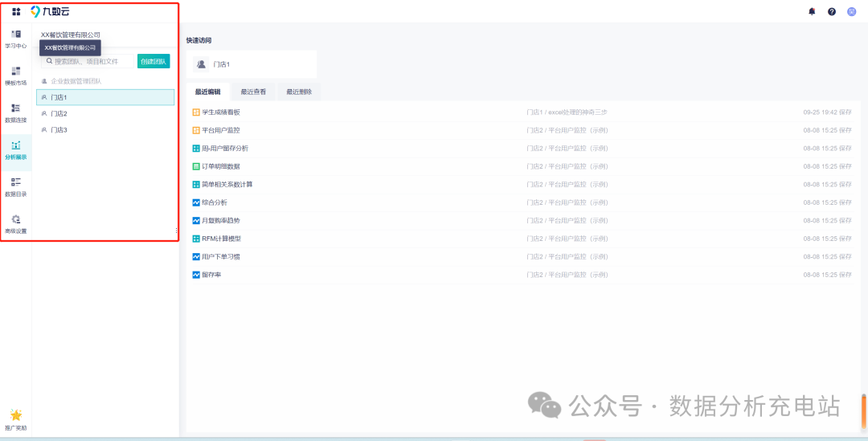
Task: Open the 留存率 chart icon
Action: 195,275
